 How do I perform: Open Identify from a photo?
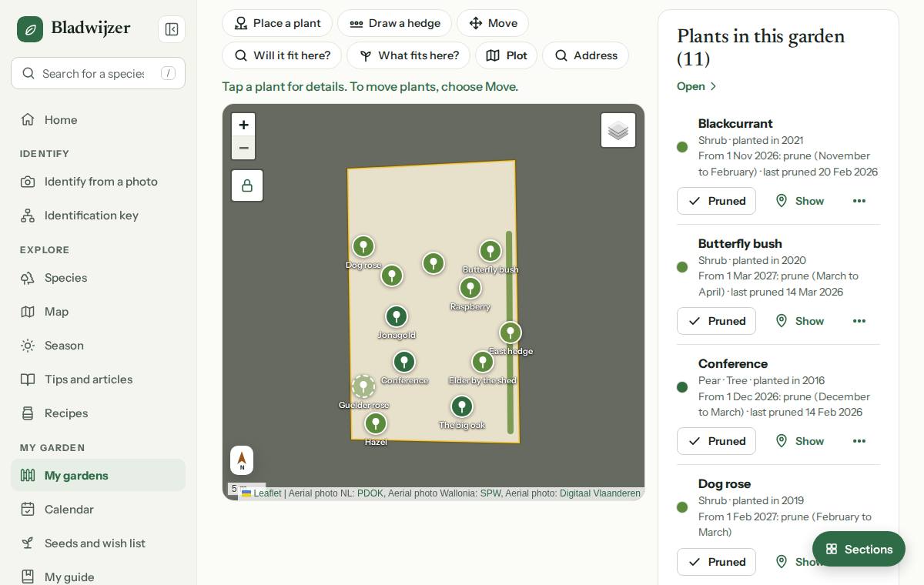point(98,182)
